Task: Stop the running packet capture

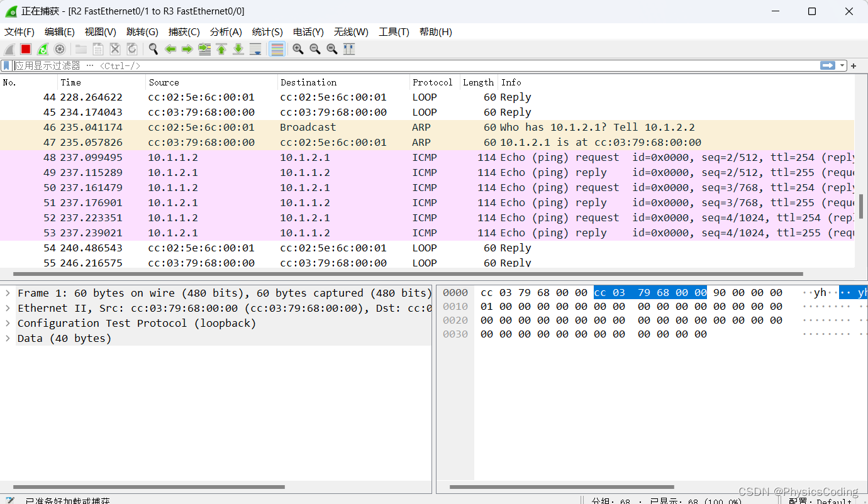Action: (25, 49)
